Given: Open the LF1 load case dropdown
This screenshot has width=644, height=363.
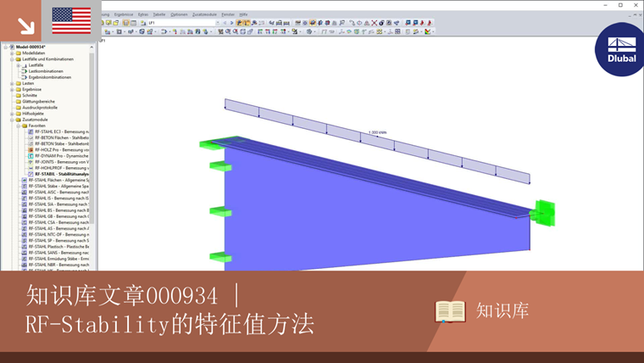Looking at the screenshot, I should click(217, 23).
